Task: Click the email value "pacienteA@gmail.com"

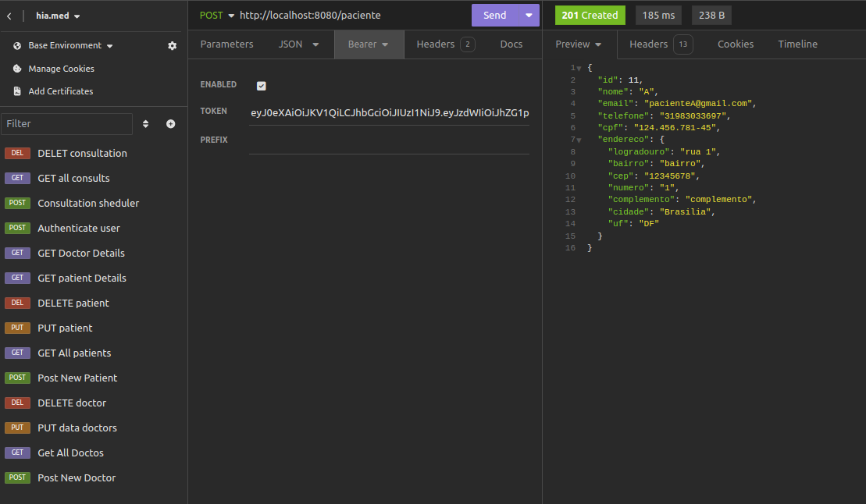Action: (x=697, y=104)
